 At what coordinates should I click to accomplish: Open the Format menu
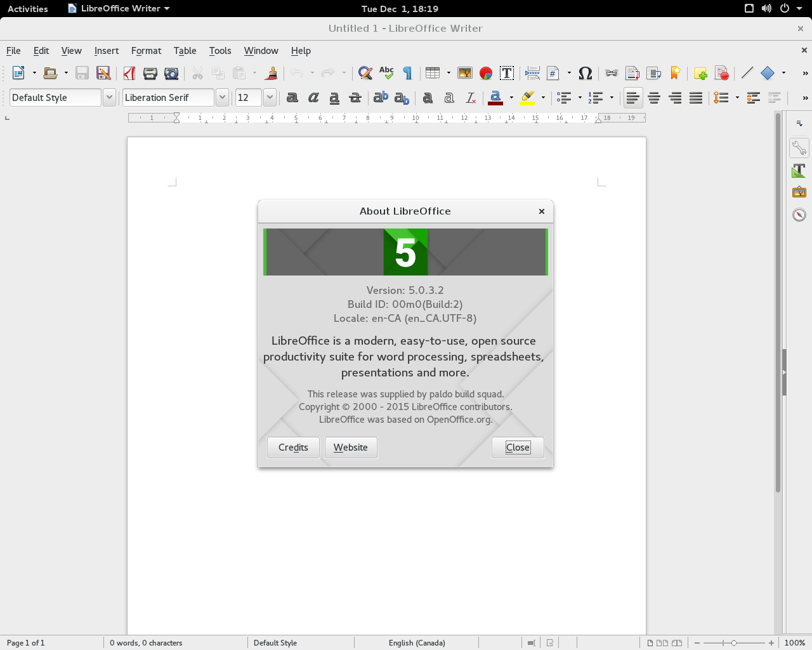146,51
